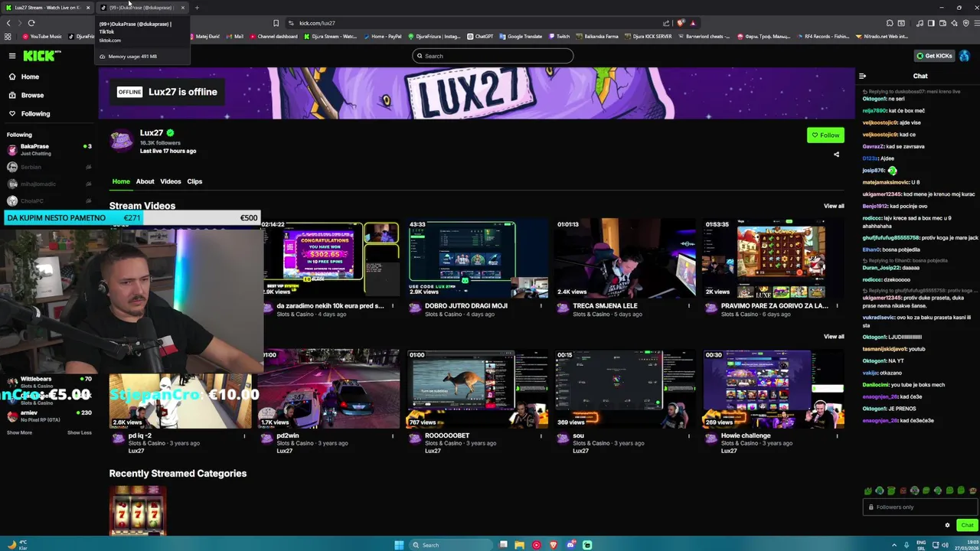Image resolution: width=980 pixels, height=551 pixels.
Task: Open the slots category thumbnail
Action: point(137,510)
